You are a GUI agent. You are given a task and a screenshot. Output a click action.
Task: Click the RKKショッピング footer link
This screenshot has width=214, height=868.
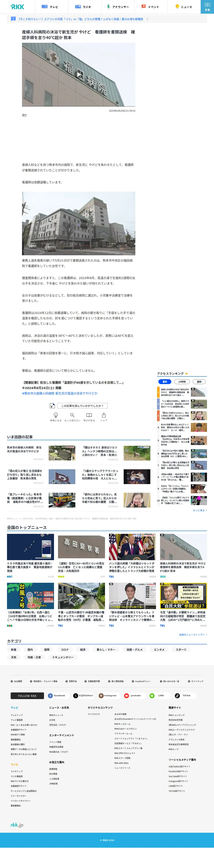pyautogui.click(x=176, y=715)
